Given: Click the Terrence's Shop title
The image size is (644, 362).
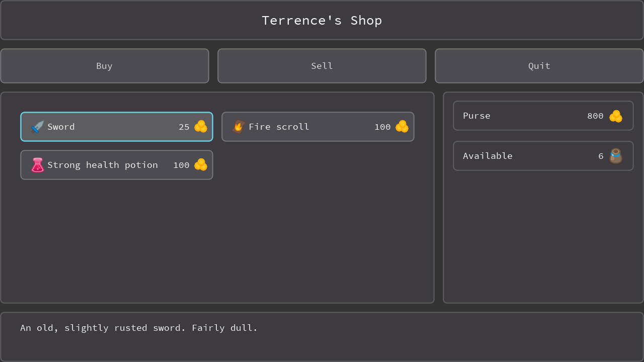Looking at the screenshot, I should [x=322, y=21].
